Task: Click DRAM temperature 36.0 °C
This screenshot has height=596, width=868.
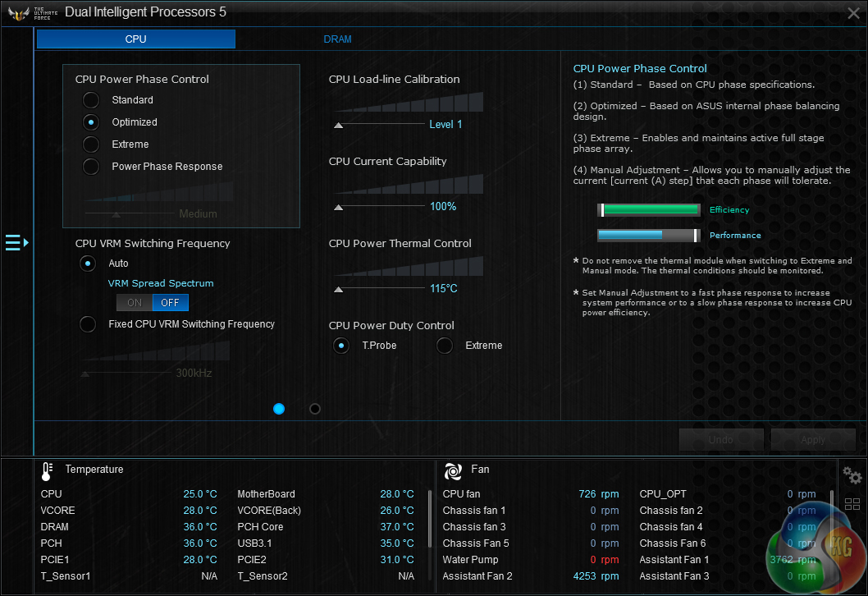Action: tap(200, 527)
